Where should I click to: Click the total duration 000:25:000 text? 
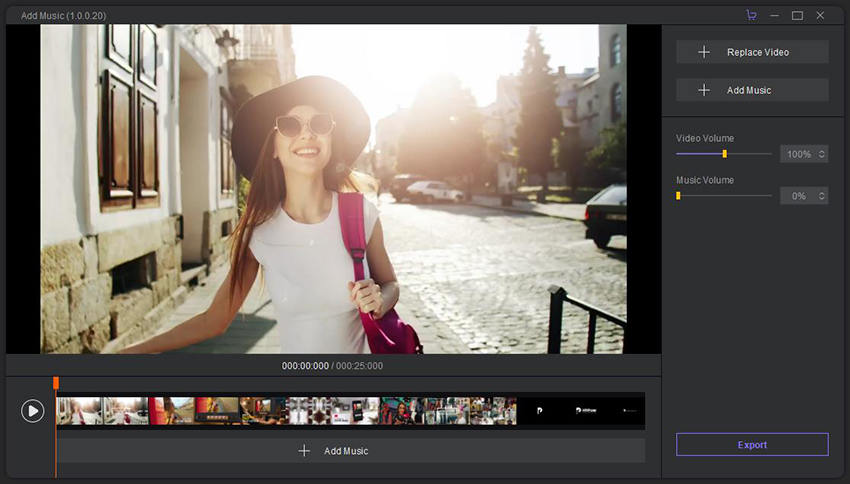click(x=359, y=366)
